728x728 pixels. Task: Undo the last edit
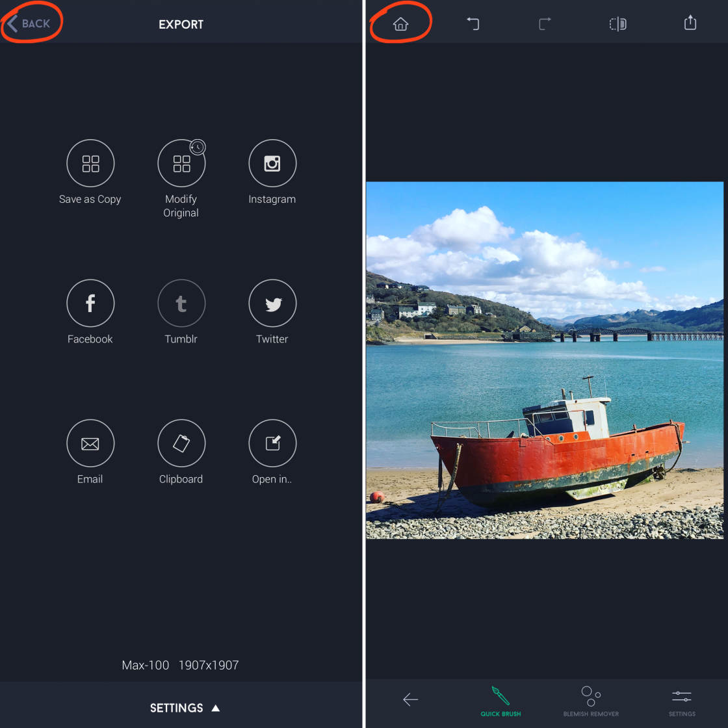point(473,24)
